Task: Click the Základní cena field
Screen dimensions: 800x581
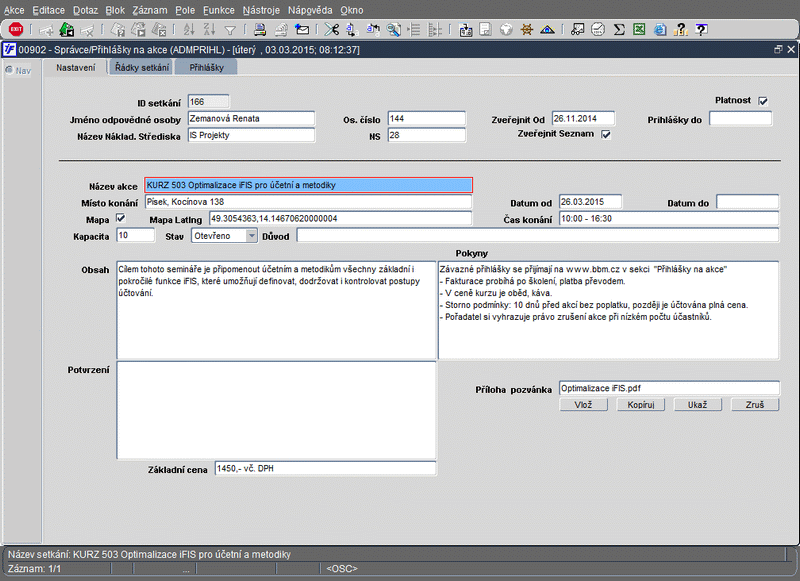Action: pyautogui.click(x=325, y=468)
